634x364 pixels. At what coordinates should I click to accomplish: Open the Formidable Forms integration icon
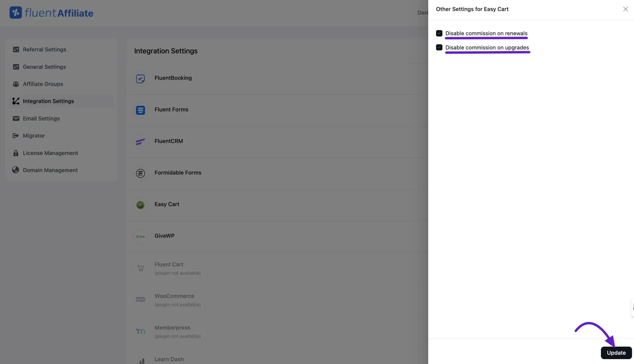click(140, 173)
